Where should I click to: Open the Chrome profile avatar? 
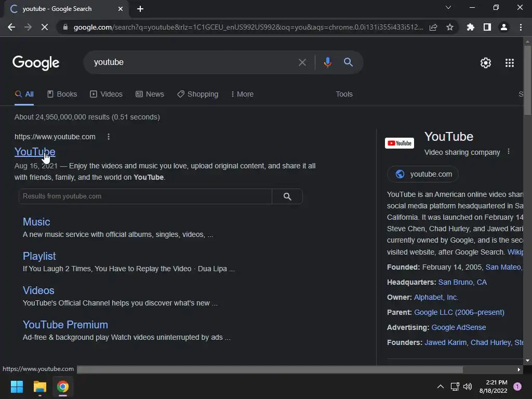pyautogui.click(x=504, y=27)
